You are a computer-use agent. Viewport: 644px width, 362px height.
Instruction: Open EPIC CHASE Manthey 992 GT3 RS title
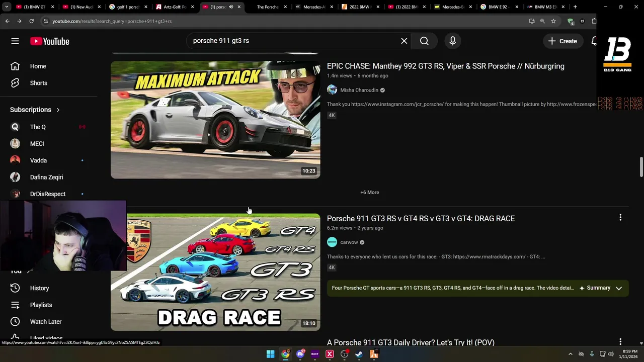click(445, 66)
